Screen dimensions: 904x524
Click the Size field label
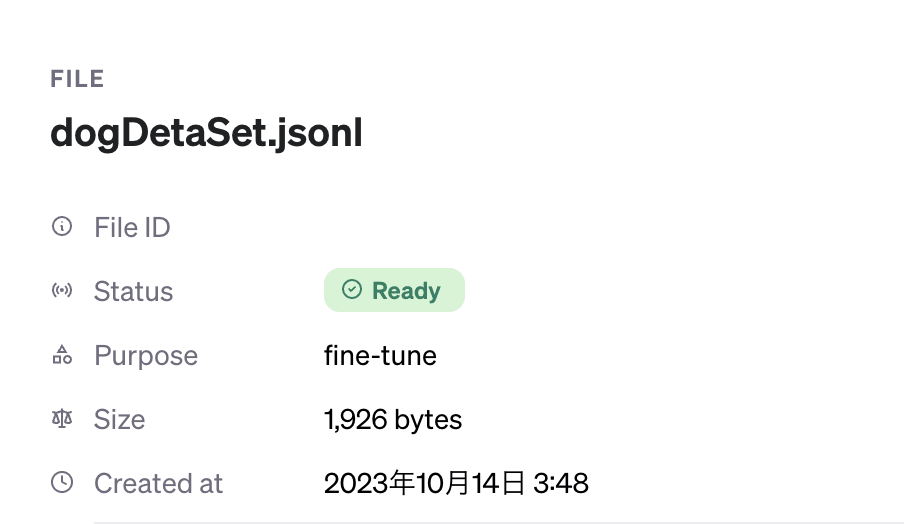point(119,420)
